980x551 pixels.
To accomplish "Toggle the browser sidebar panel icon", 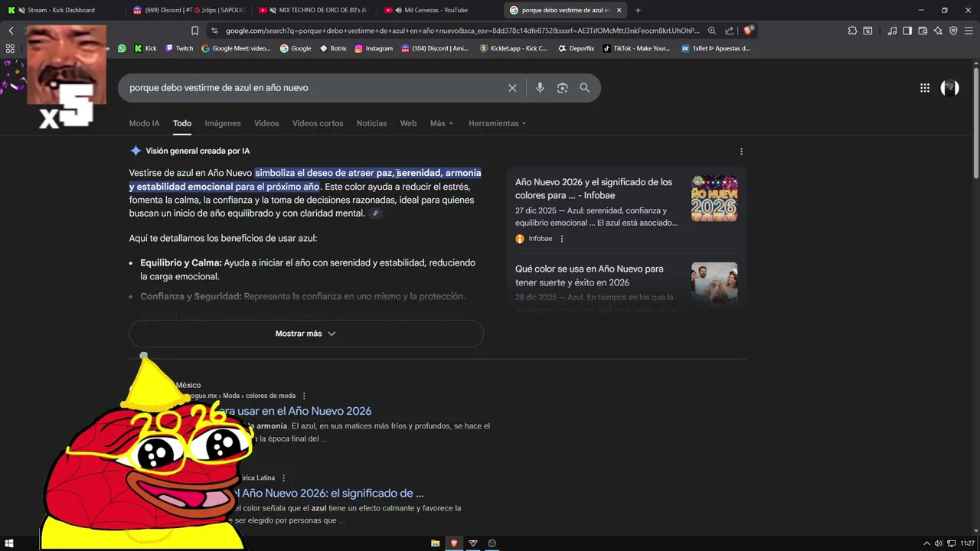I will click(x=907, y=31).
